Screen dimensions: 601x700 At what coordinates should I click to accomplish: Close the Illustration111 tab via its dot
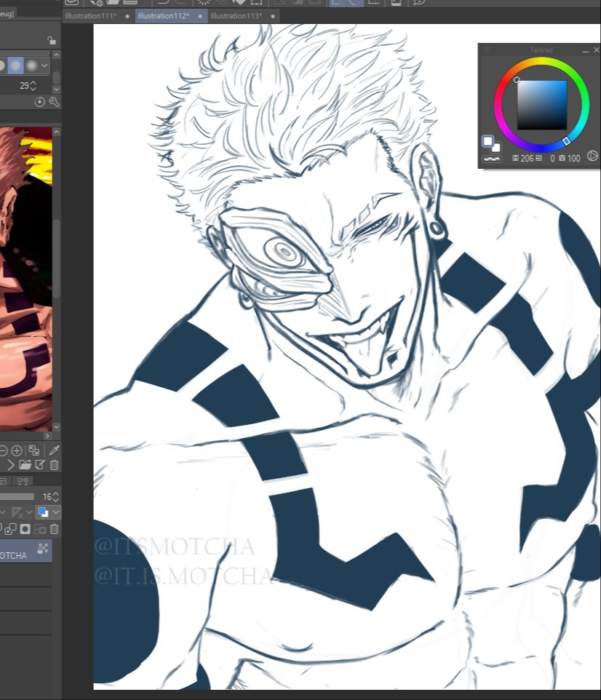[127, 16]
